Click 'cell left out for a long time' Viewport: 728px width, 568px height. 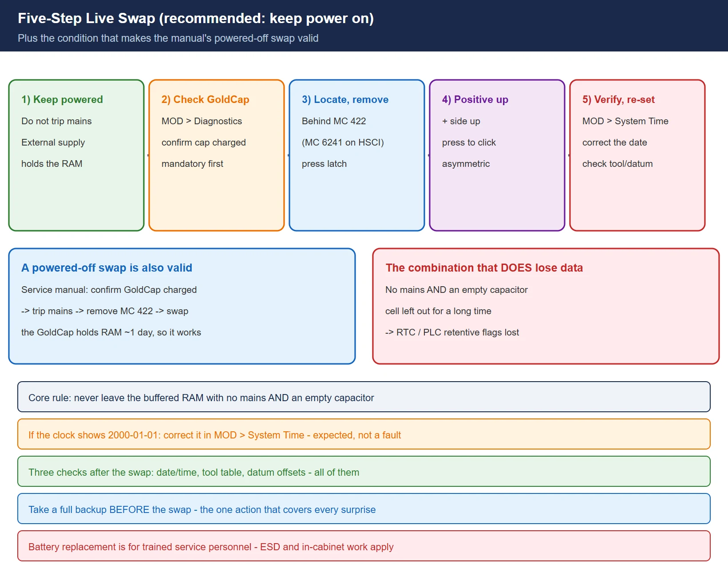[x=438, y=311]
